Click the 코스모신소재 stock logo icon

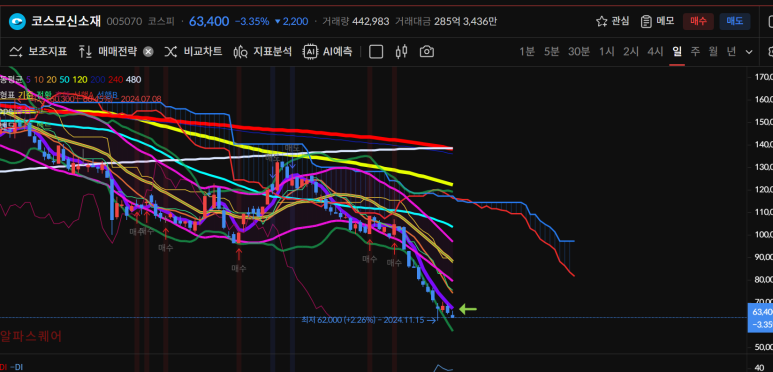pos(17,22)
